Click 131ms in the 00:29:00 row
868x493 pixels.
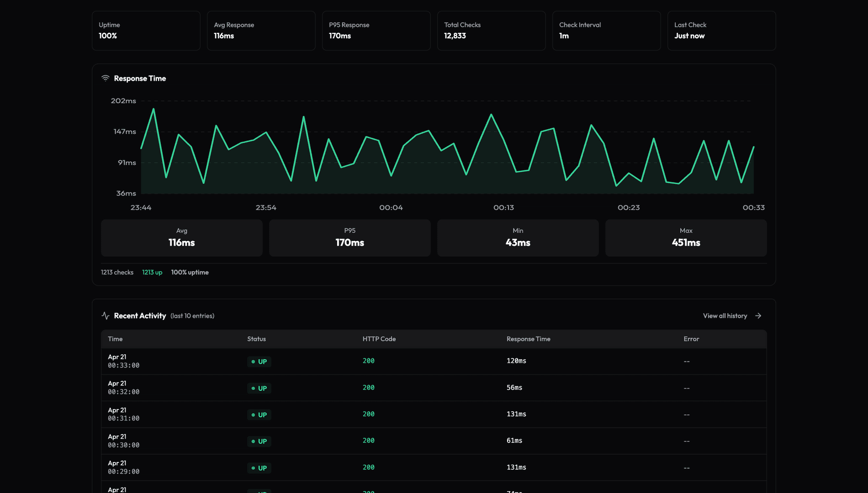(516, 467)
